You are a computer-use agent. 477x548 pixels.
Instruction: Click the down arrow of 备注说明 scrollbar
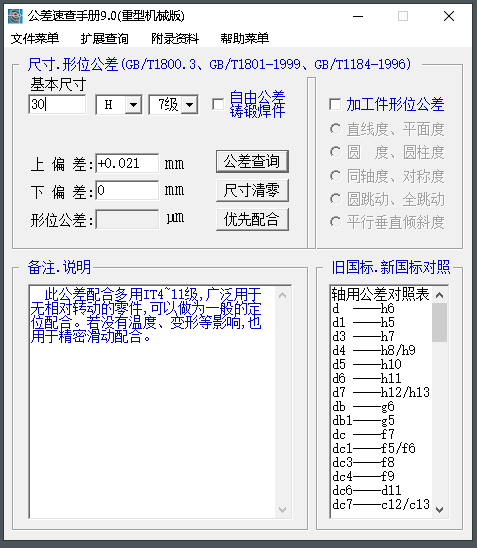click(283, 510)
